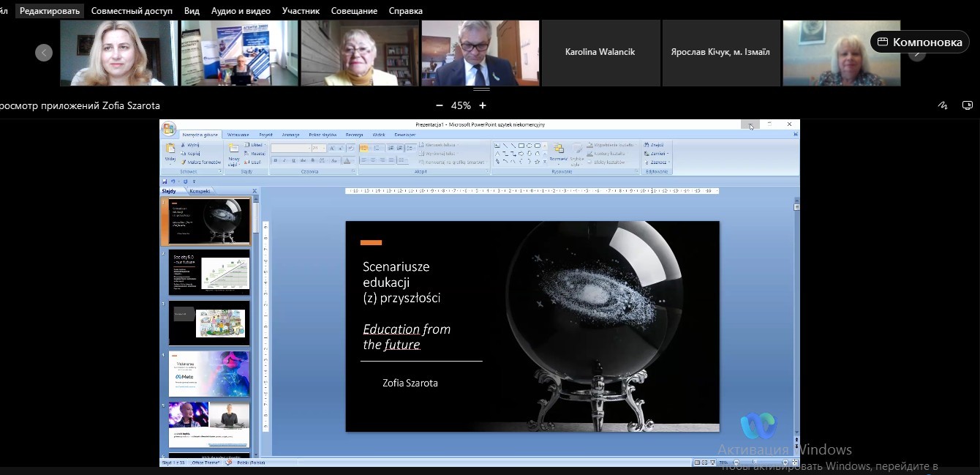Switch to the Konspekt pane tab
This screenshot has width=980, height=475.
(x=200, y=191)
